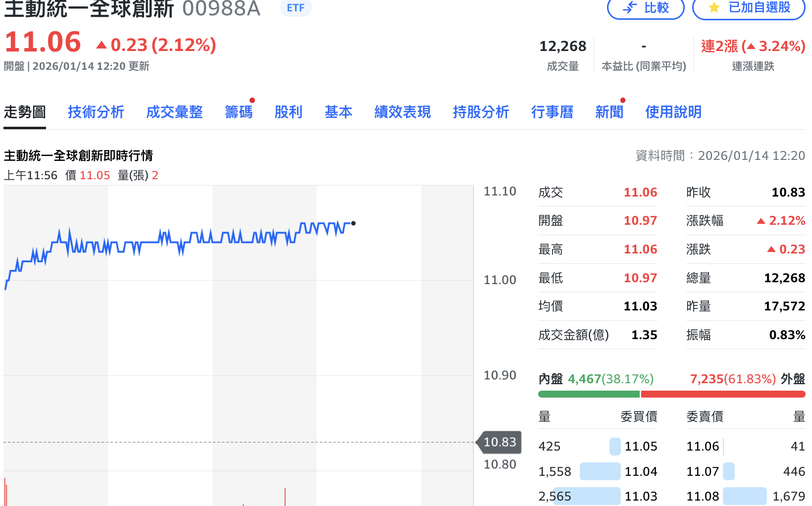The width and height of the screenshot is (812, 506).
Task: Toggle the watchlist star for 00988A
Action: click(749, 8)
